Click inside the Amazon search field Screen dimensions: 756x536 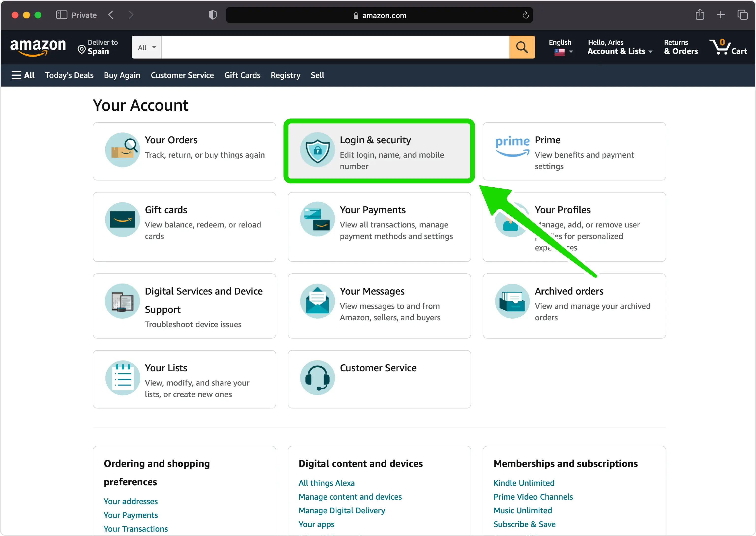point(335,47)
